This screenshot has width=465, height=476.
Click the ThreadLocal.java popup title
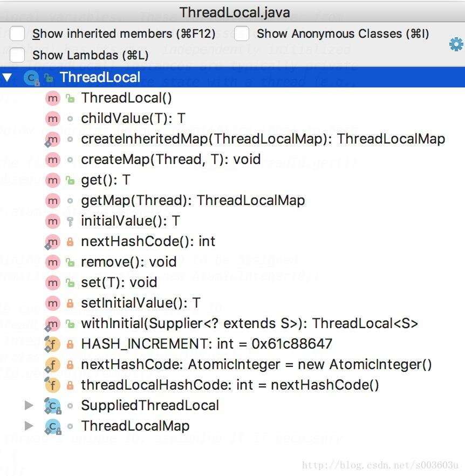235,13
